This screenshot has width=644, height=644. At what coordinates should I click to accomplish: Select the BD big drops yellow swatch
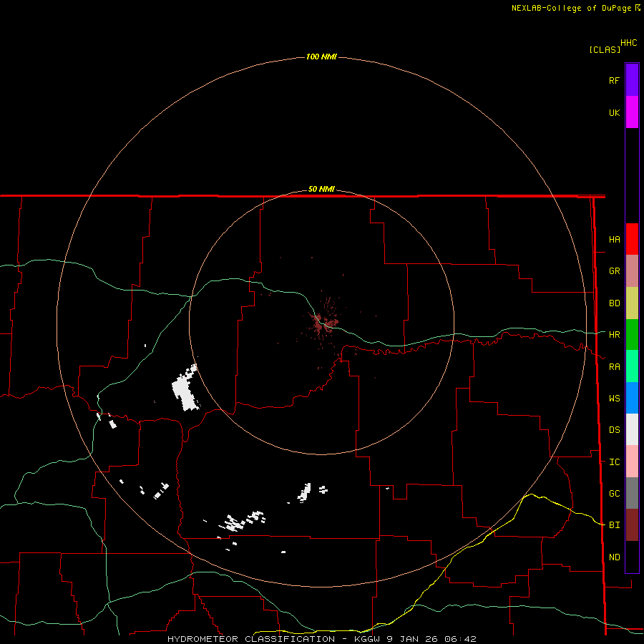(632, 303)
